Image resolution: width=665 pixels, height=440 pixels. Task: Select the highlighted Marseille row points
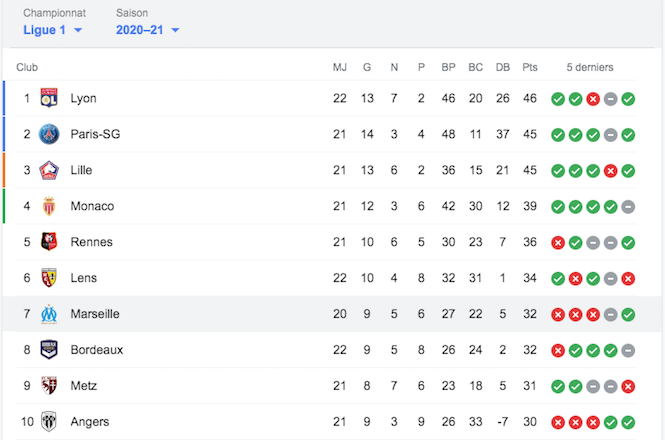click(x=530, y=314)
